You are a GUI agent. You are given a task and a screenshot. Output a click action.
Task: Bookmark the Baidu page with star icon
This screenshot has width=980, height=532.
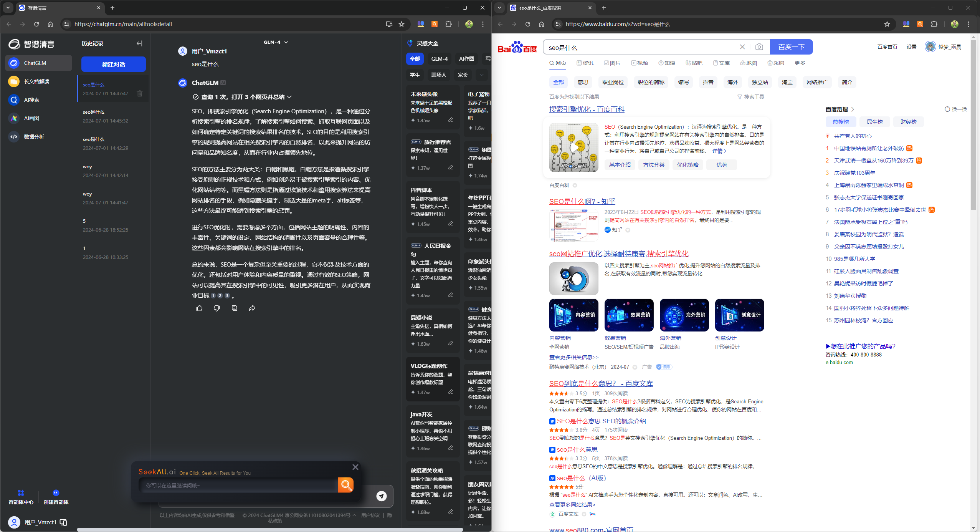[887, 24]
